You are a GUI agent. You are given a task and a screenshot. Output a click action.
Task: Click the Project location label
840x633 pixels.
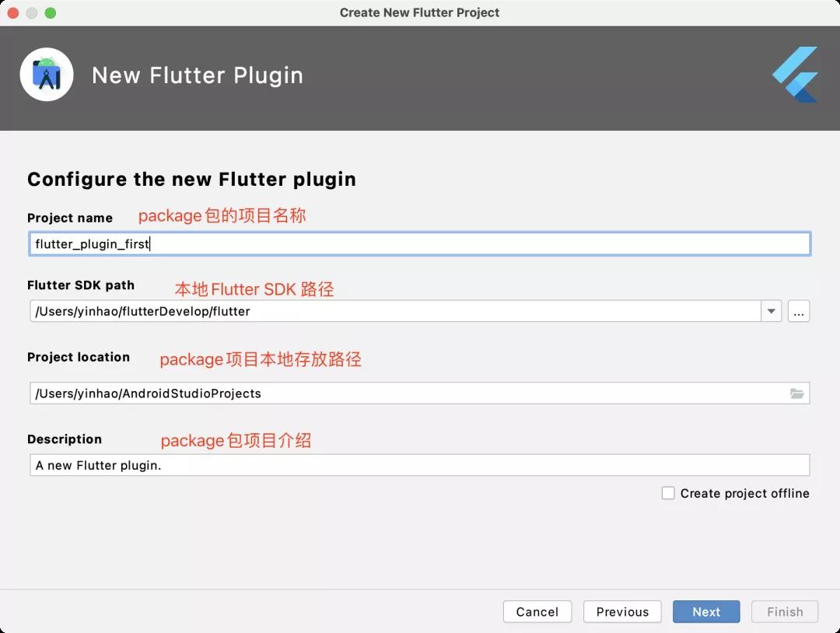point(79,357)
